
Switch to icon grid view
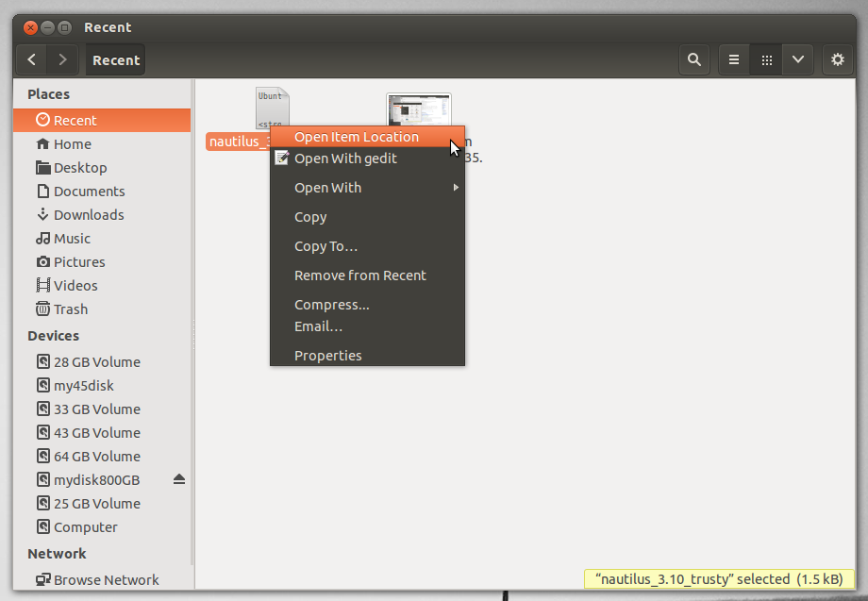click(x=766, y=59)
